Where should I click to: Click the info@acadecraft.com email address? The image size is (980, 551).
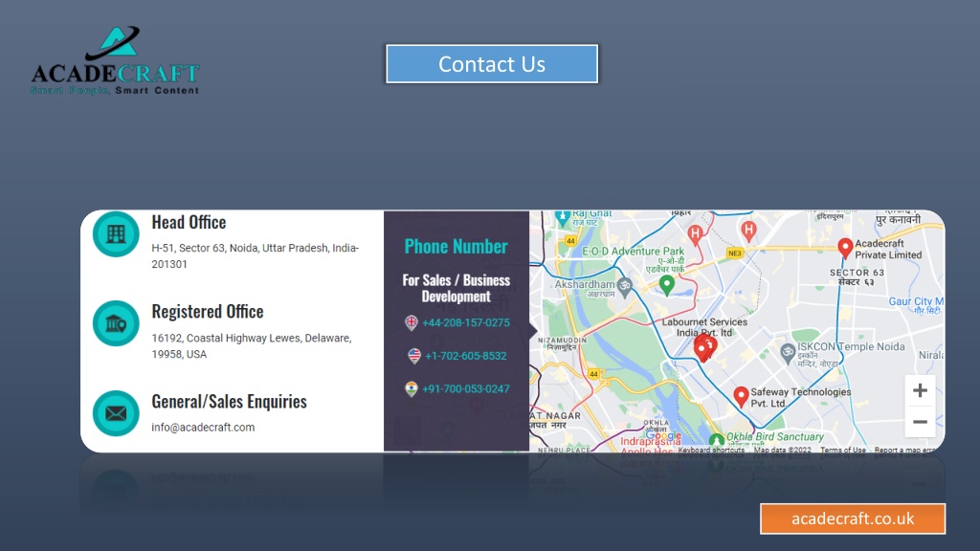point(203,428)
